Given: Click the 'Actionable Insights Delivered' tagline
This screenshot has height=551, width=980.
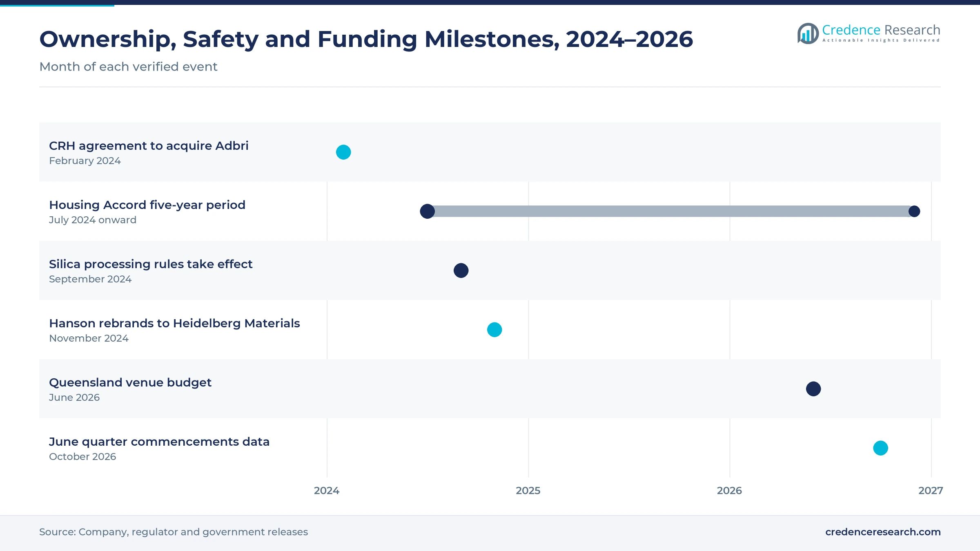Looking at the screenshot, I should (881, 40).
